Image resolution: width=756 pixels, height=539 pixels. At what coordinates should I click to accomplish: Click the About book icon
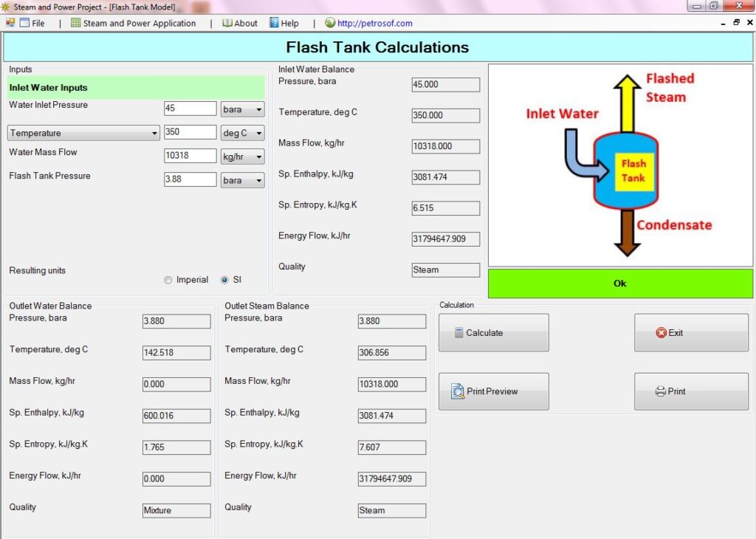(x=230, y=23)
